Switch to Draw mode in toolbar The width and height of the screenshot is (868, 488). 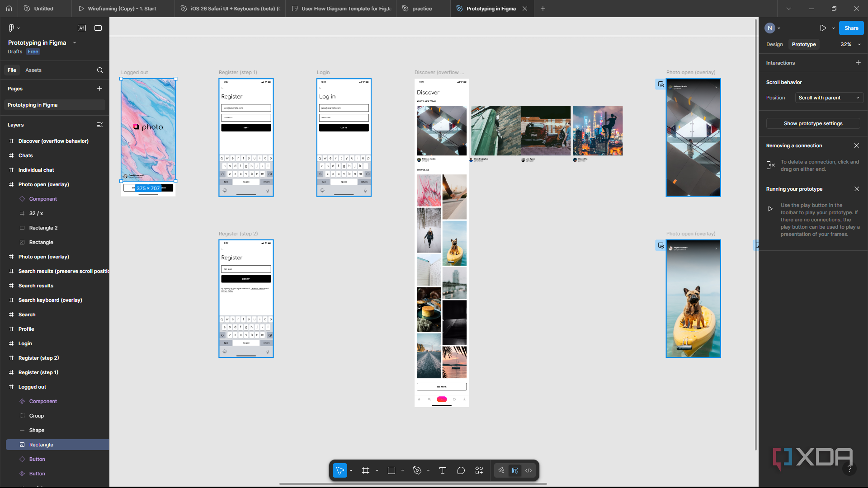[x=501, y=470]
